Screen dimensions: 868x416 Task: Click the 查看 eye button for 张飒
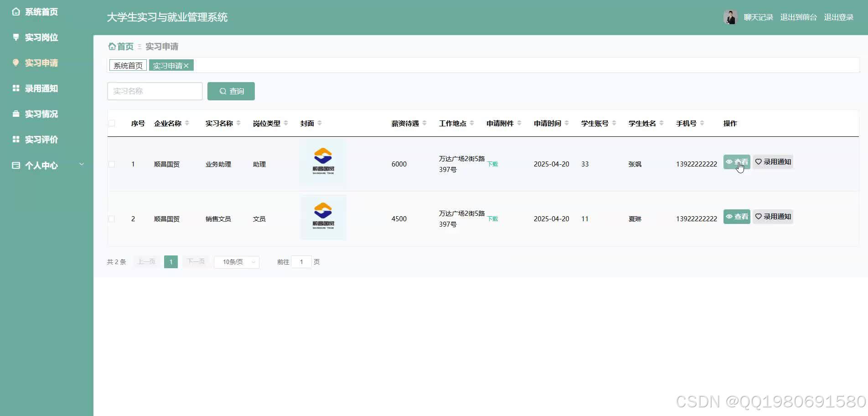(736, 161)
